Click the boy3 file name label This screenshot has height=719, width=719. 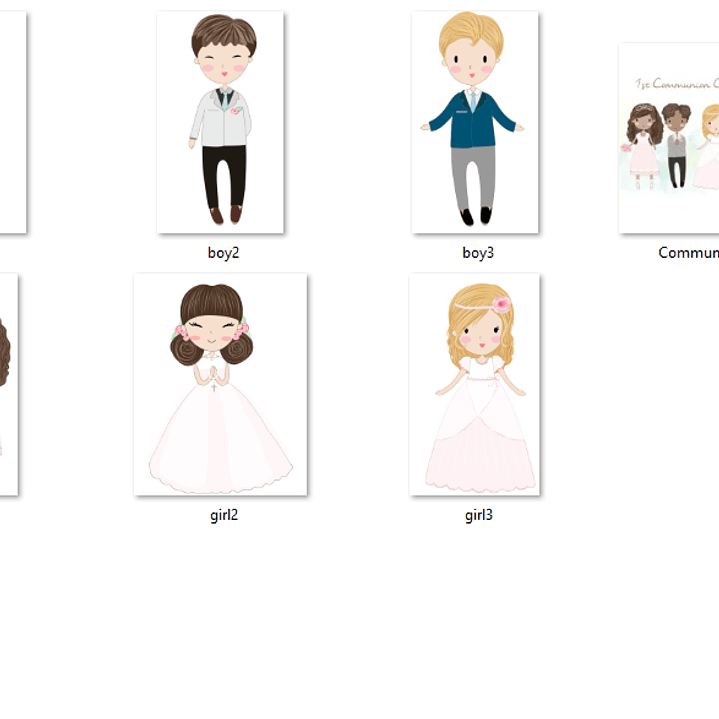click(x=478, y=253)
